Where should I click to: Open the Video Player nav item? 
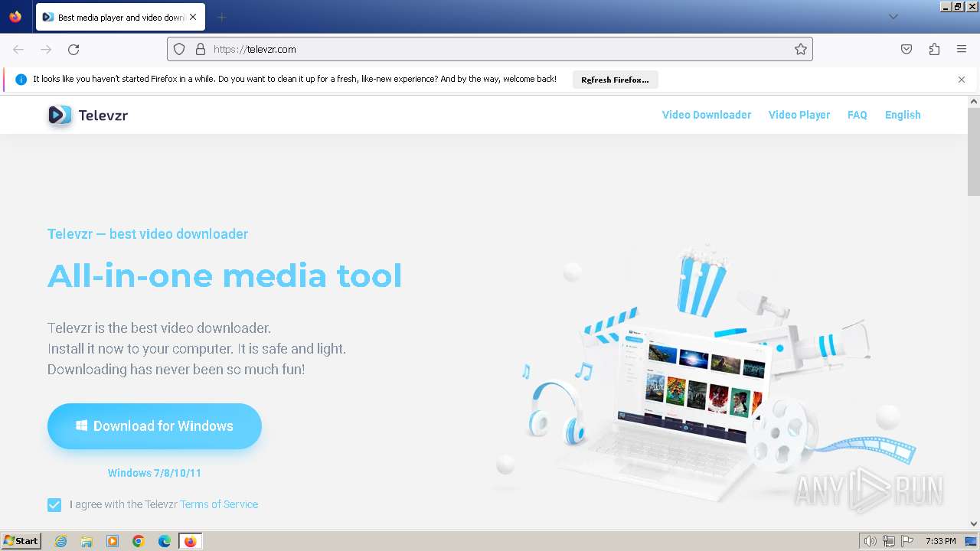799,115
